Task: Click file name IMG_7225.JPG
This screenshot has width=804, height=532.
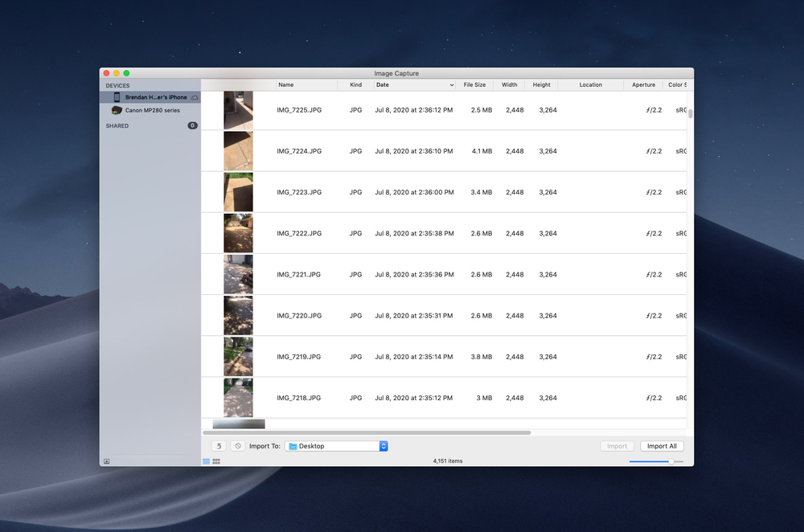Action: tap(299, 110)
